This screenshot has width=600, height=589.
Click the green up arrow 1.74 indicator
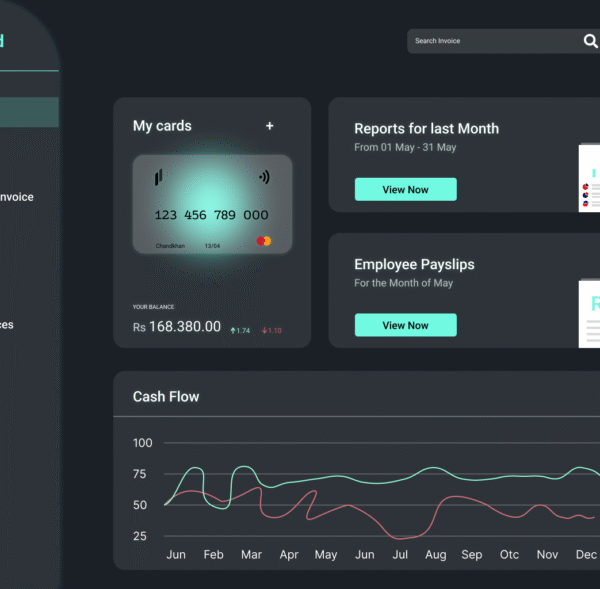tap(240, 330)
